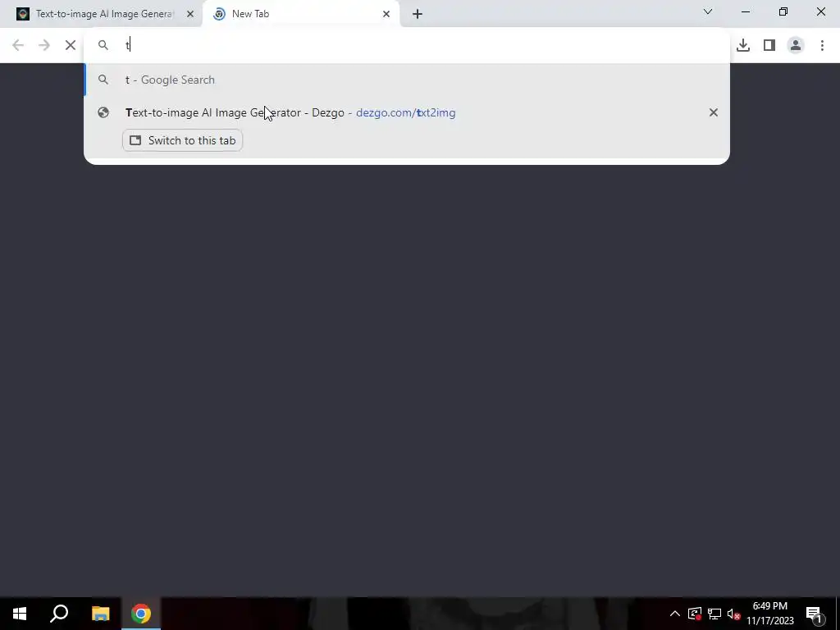840x630 pixels.
Task: Open Chrome three-dot menu
Action: [x=822, y=46]
